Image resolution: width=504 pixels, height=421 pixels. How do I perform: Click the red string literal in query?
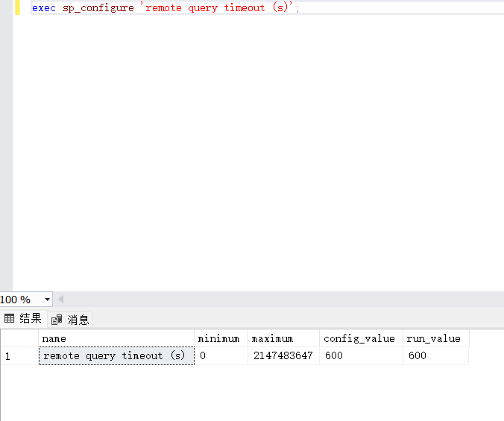pos(216,7)
